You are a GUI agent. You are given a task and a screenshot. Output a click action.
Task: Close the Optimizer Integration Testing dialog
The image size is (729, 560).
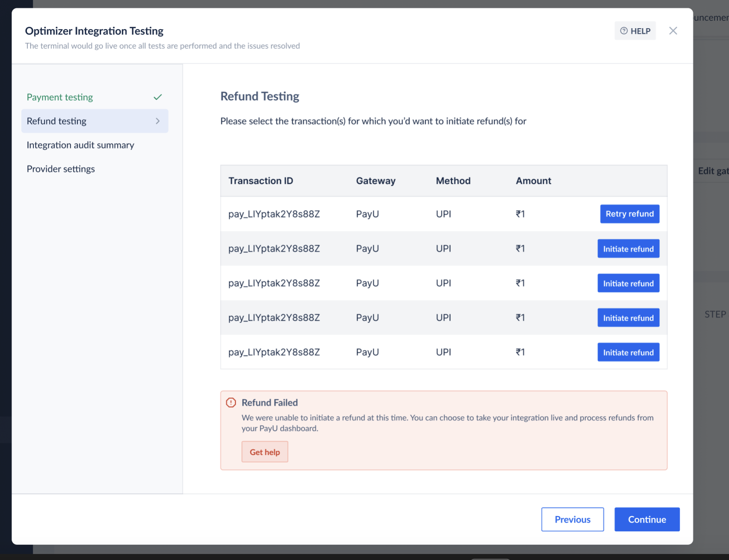pos(673,31)
